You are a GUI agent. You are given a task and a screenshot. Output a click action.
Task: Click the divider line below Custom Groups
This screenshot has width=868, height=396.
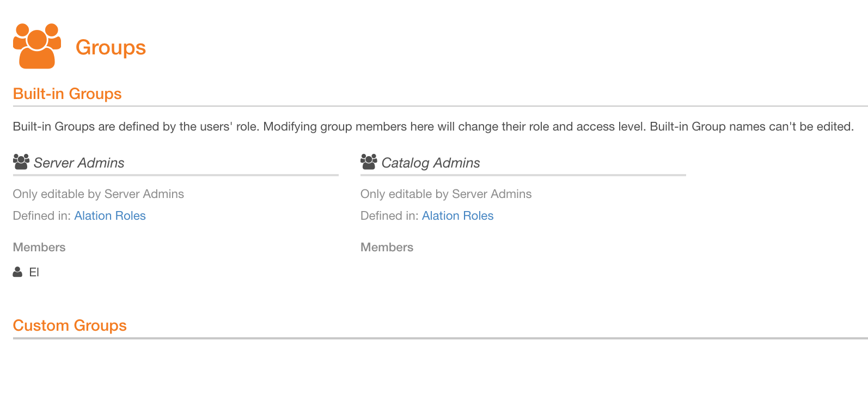click(x=441, y=338)
